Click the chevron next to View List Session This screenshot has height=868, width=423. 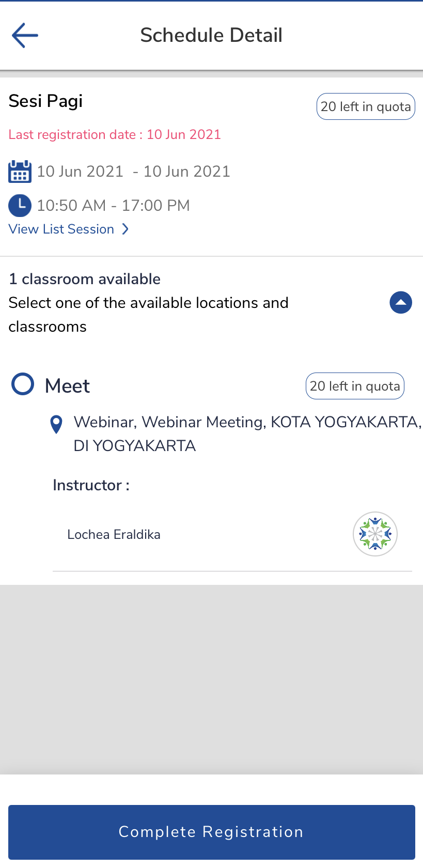[126, 229]
